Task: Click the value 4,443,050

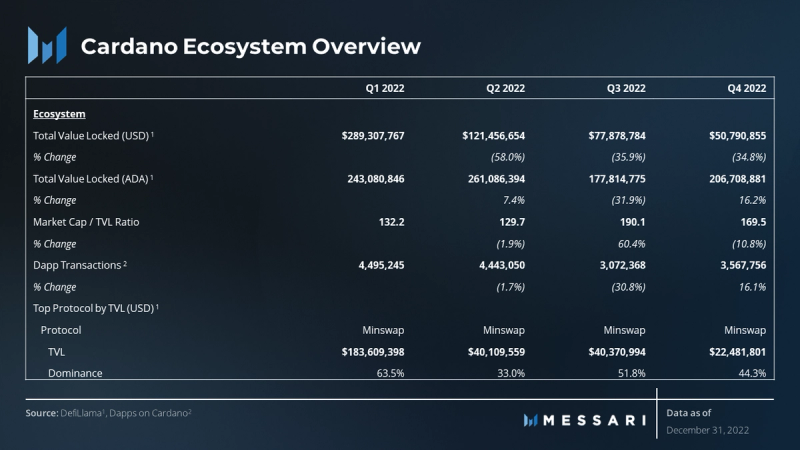Action: point(502,265)
